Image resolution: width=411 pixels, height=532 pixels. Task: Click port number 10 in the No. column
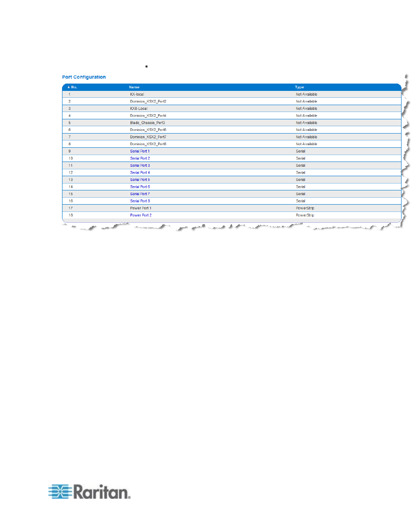[71, 159]
